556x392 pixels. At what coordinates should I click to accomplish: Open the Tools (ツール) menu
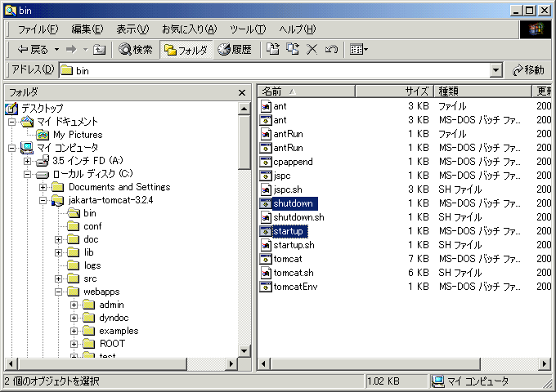(248, 29)
